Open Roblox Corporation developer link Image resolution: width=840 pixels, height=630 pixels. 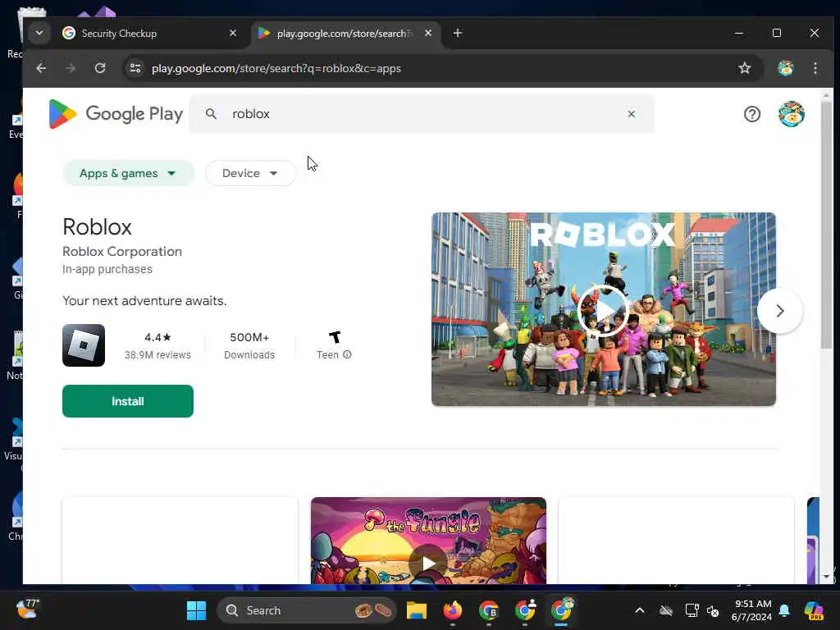(x=122, y=251)
